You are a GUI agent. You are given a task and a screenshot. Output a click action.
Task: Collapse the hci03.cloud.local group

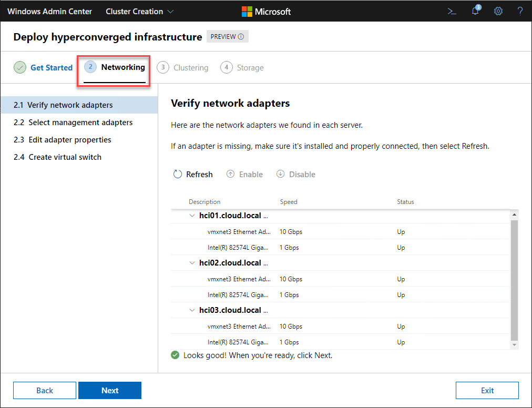[x=192, y=310]
